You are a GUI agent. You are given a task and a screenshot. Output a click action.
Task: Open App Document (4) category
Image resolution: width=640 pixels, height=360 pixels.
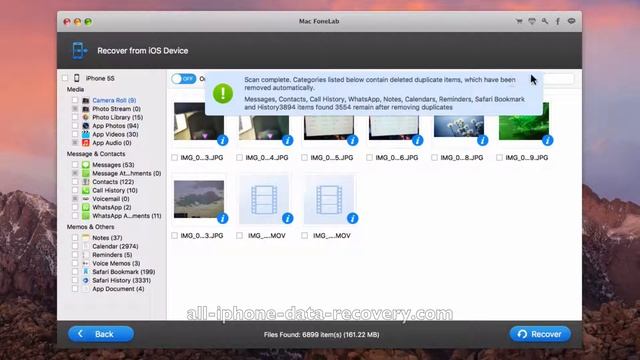click(118, 289)
